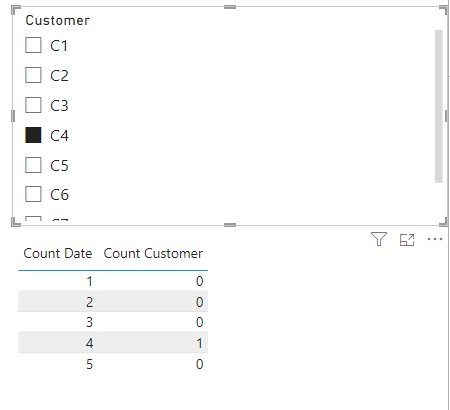Check the C3 customer checkbox
The height and width of the screenshot is (410, 450).
pos(33,105)
